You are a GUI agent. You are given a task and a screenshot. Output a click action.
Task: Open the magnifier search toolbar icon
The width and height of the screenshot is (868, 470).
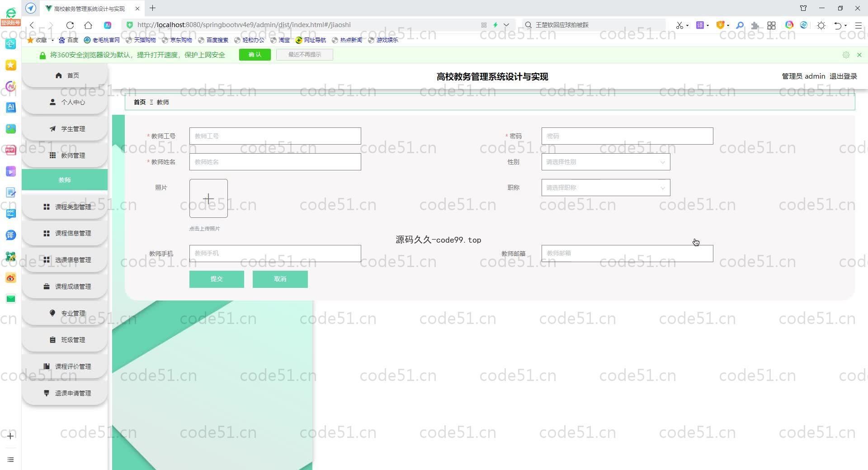(x=740, y=25)
